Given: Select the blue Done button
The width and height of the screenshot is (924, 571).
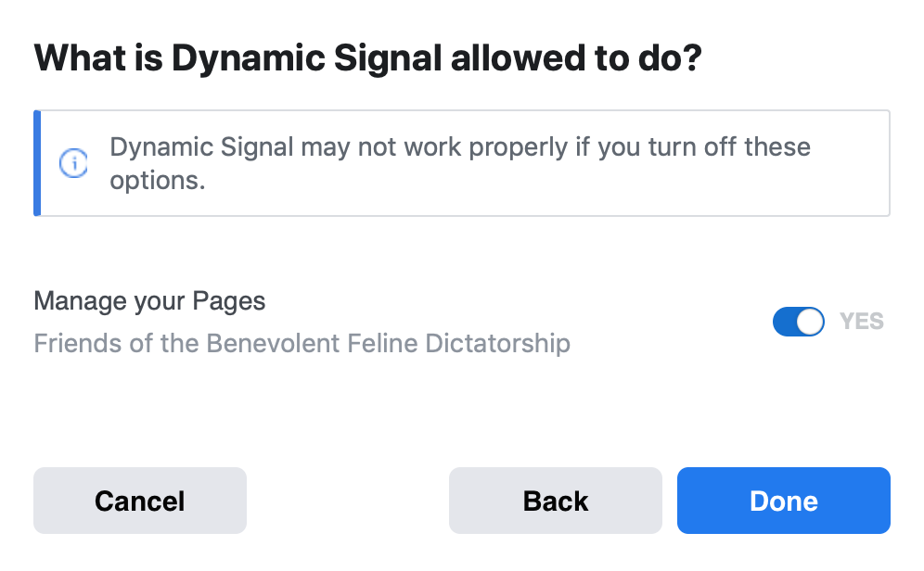Looking at the screenshot, I should (783, 501).
